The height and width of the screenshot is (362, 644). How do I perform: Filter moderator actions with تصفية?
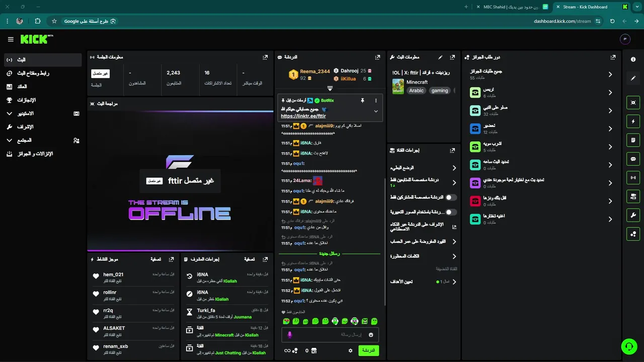pyautogui.click(x=250, y=259)
